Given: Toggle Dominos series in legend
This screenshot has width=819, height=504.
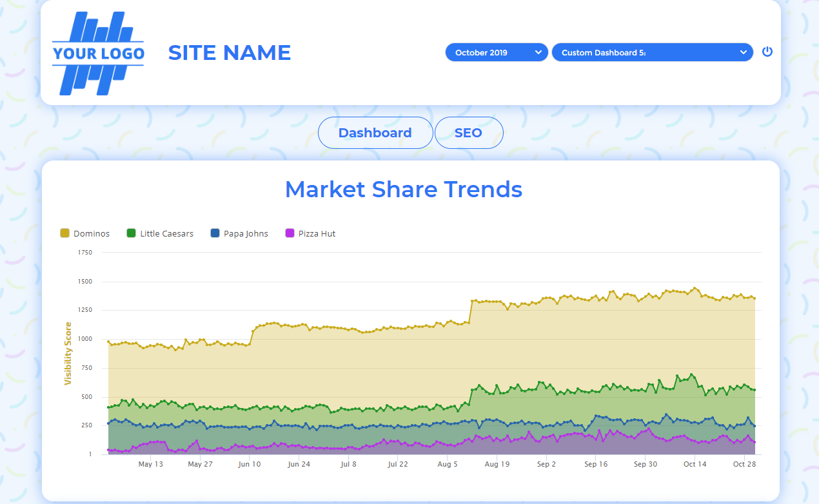Looking at the screenshot, I should [92, 233].
